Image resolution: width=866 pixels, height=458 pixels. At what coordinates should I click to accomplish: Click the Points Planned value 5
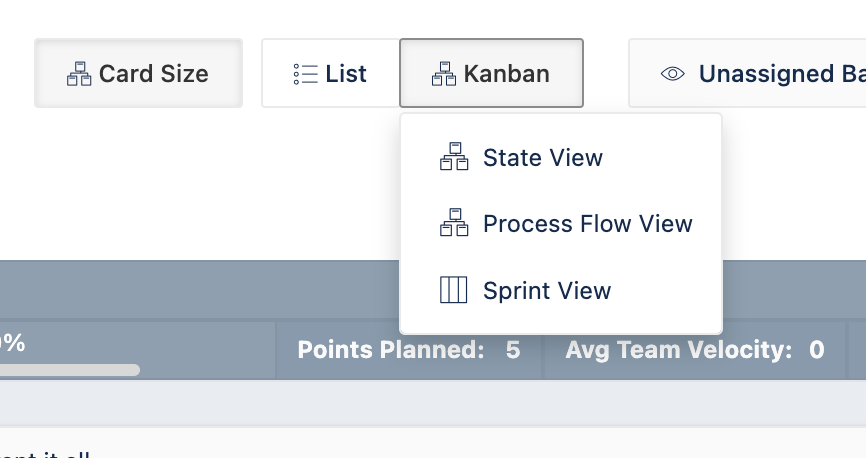[512, 350]
